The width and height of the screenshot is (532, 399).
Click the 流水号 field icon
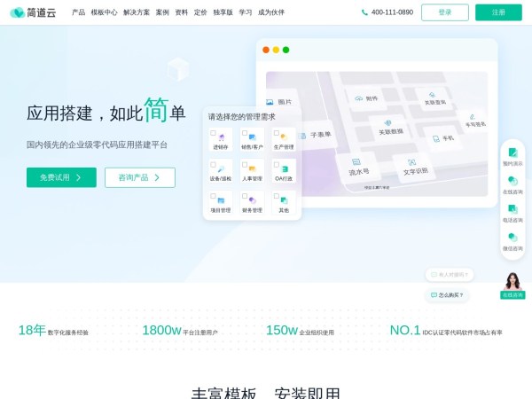coord(356,162)
